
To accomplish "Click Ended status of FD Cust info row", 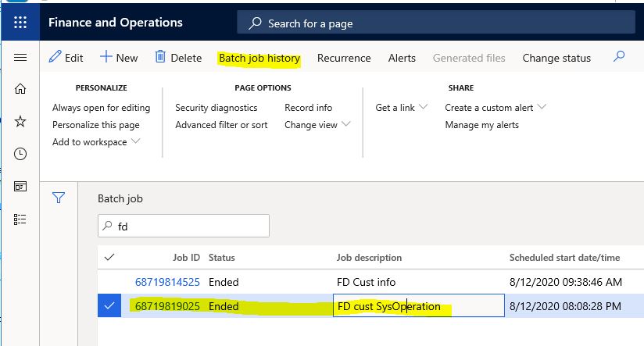I will point(224,282).
